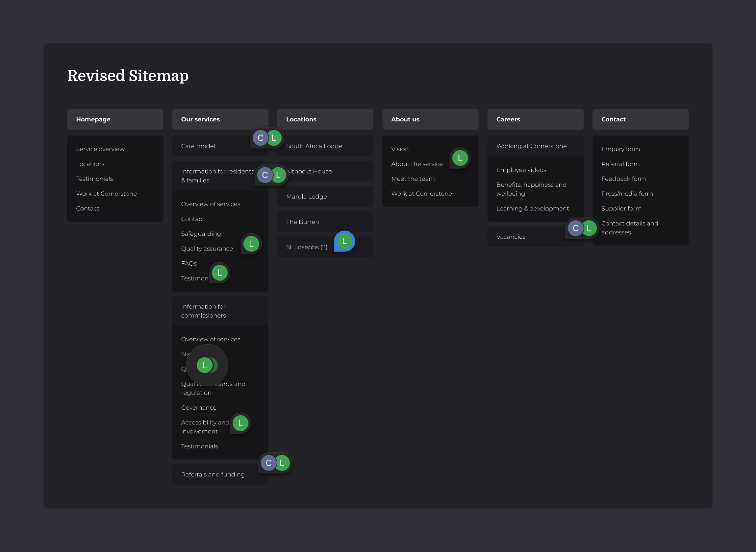
Task: Click Learning & development item
Action: (532, 208)
